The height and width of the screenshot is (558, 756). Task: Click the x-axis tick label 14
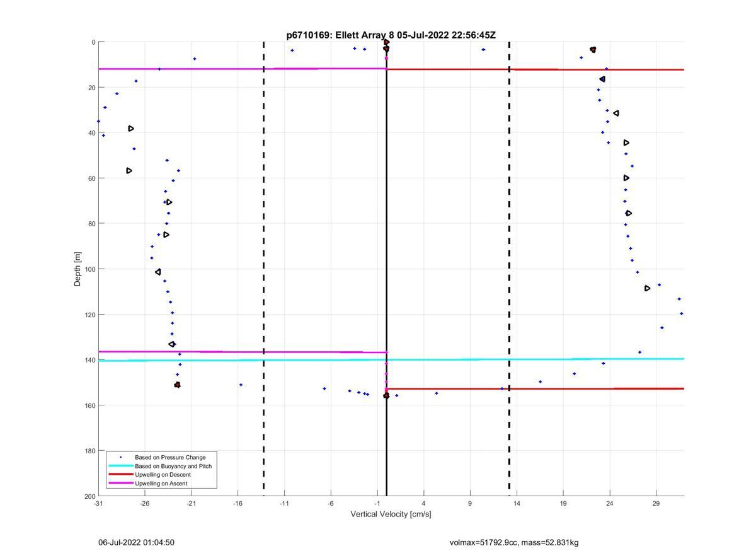(517, 503)
